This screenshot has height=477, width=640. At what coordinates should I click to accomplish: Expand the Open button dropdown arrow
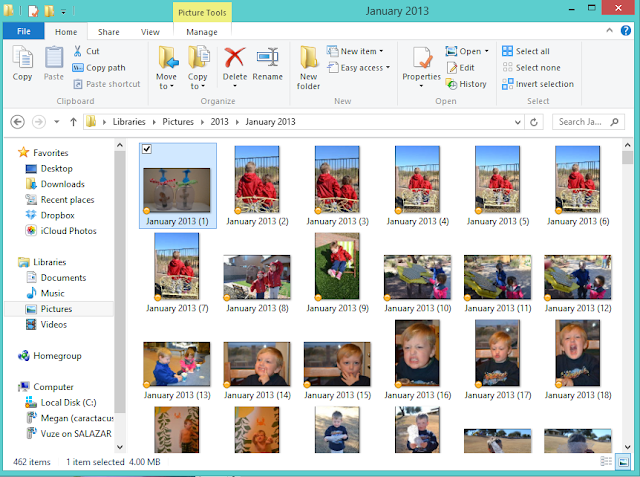coord(487,51)
